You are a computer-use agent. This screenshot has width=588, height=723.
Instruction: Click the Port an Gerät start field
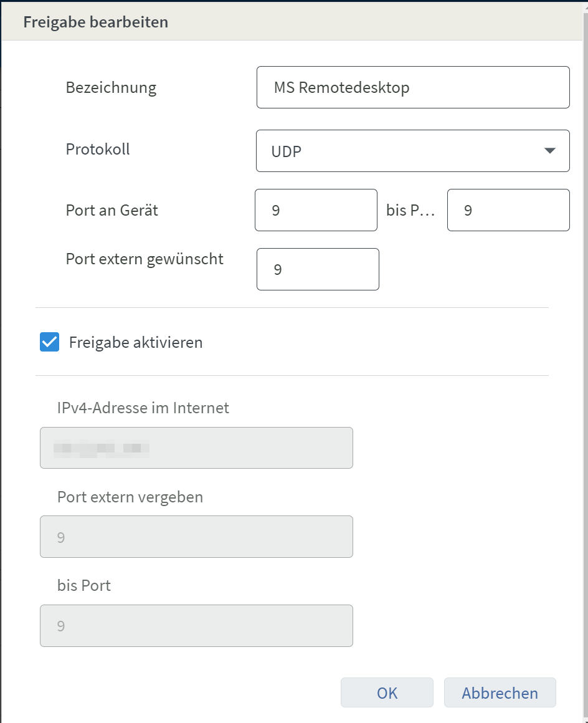coord(316,211)
